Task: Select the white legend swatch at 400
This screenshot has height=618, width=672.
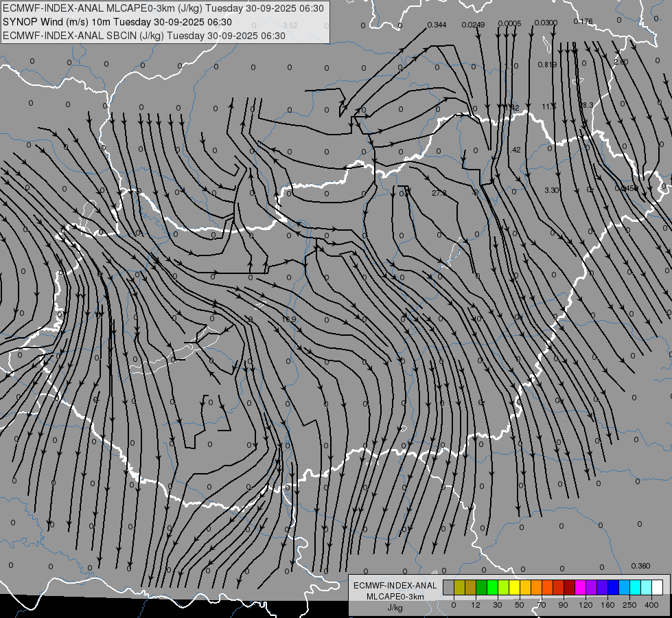Action: (658, 587)
